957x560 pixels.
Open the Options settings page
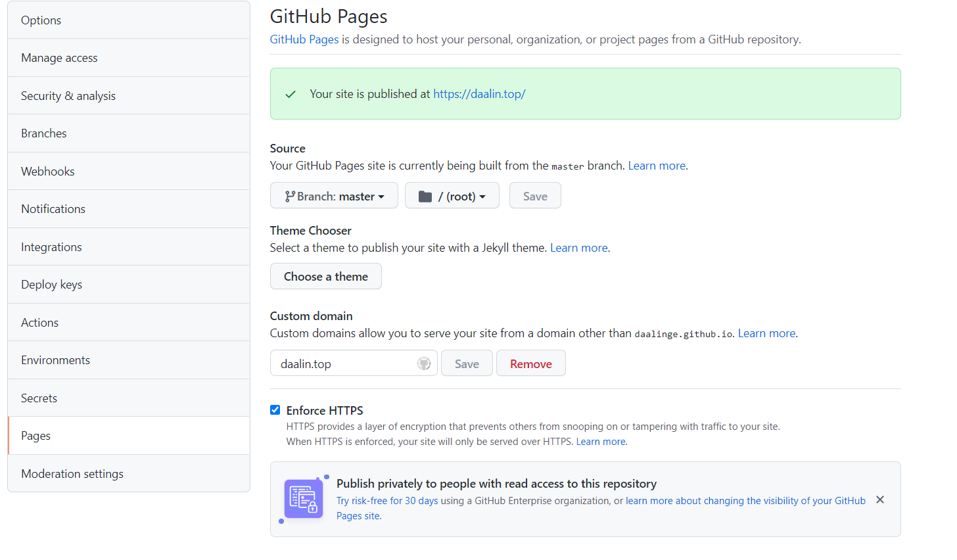[129, 20]
